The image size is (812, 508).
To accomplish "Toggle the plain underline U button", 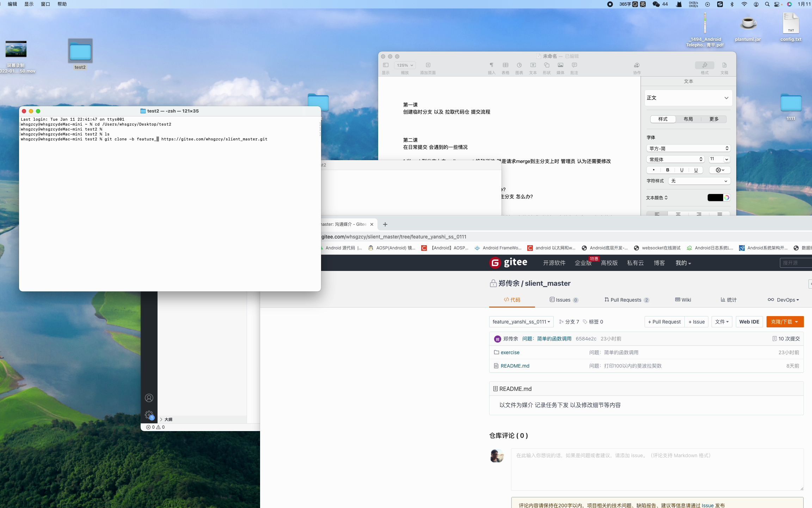I will click(x=682, y=170).
